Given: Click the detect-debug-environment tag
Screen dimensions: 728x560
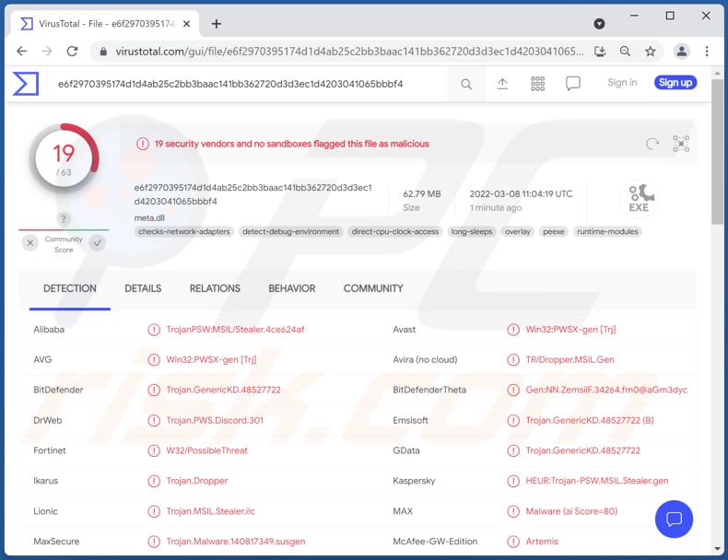Looking at the screenshot, I should pos(290,231).
